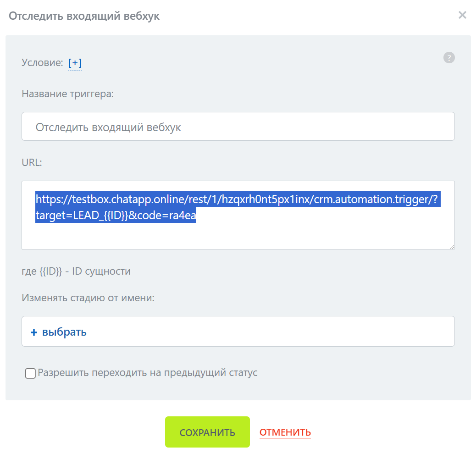Viewport: 476px width, 459px height.
Task: Open the "выбрать" user selector link
Action: coord(64,332)
